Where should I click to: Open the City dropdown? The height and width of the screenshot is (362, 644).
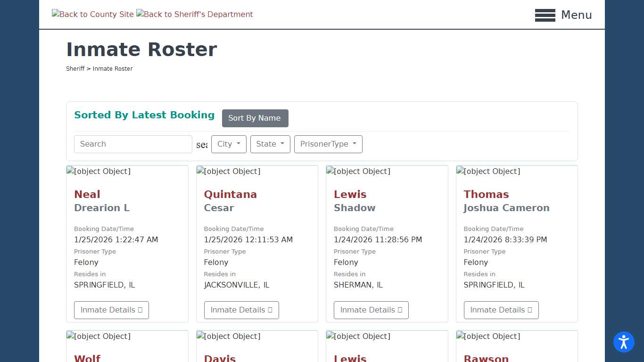(229, 144)
